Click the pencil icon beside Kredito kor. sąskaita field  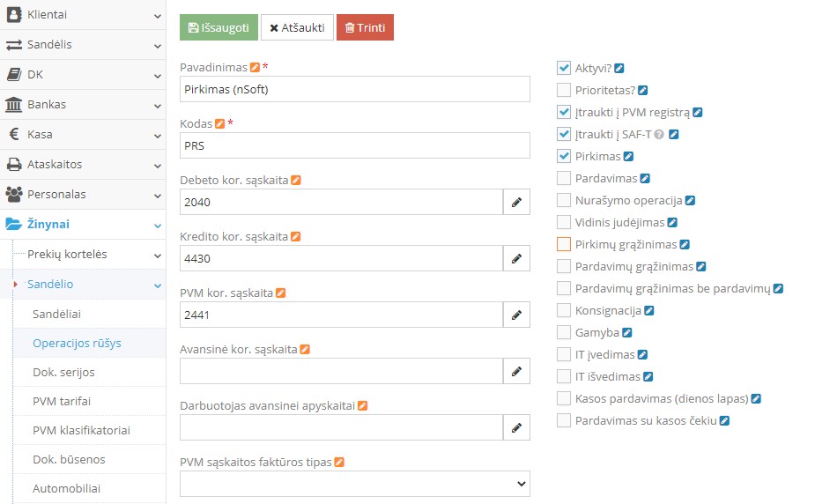pos(516,259)
